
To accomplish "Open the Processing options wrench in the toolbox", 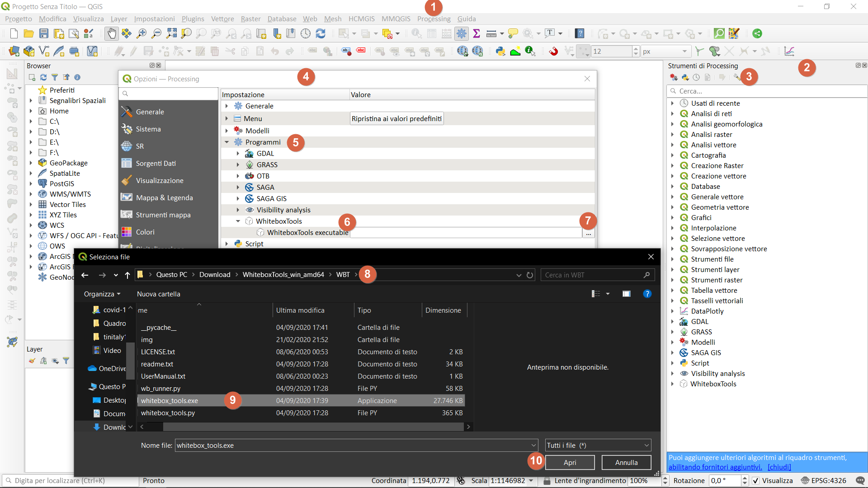I will click(x=736, y=77).
